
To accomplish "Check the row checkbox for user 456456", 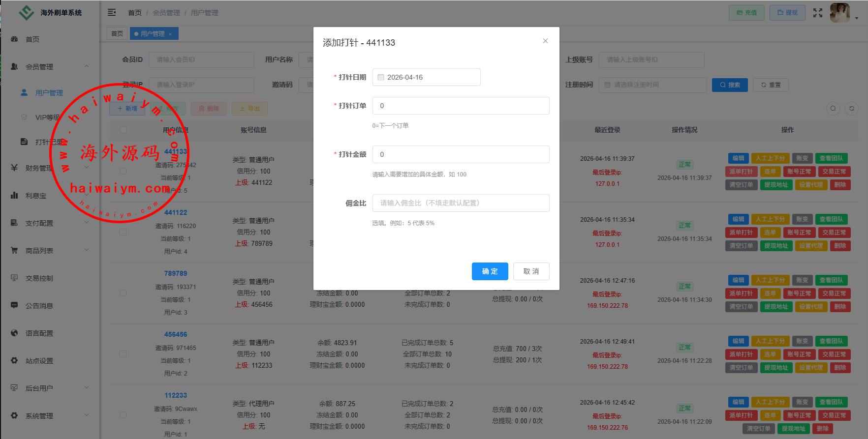I will [123, 354].
